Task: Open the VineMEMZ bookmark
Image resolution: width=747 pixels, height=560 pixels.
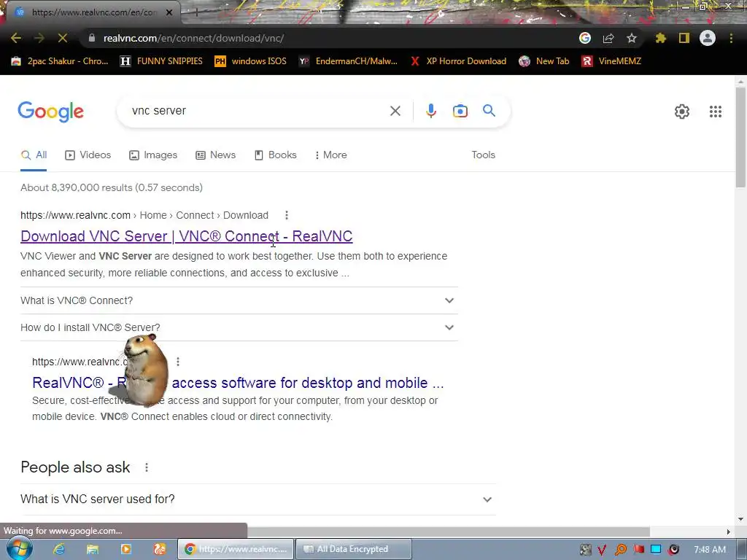Action: (611, 61)
